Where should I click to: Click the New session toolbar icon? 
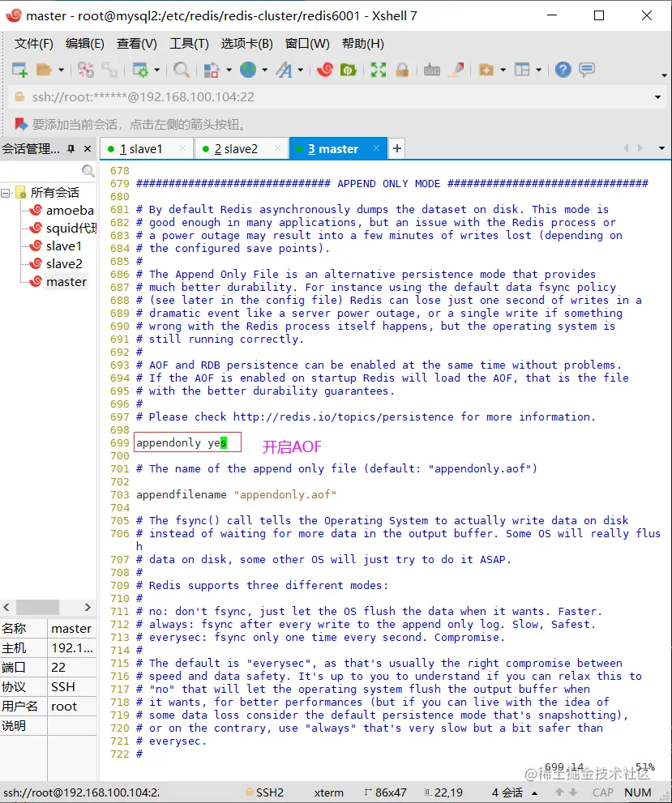click(x=19, y=70)
